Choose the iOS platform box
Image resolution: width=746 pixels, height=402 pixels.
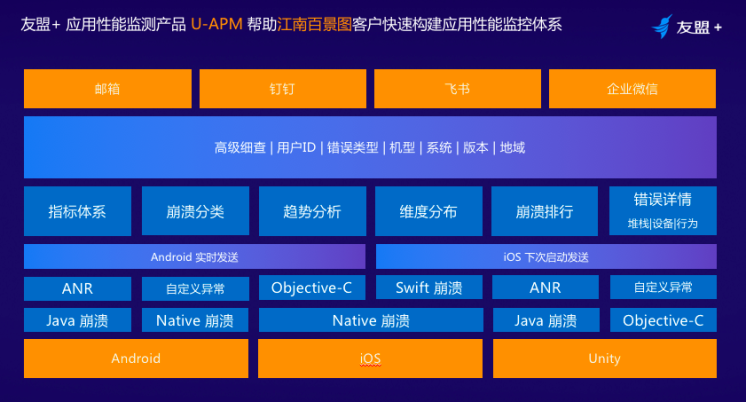tap(370, 358)
